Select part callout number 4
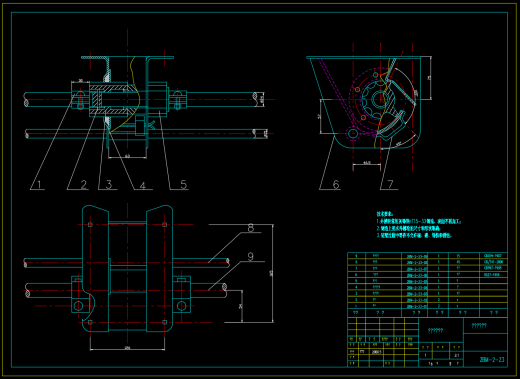 pos(143,185)
